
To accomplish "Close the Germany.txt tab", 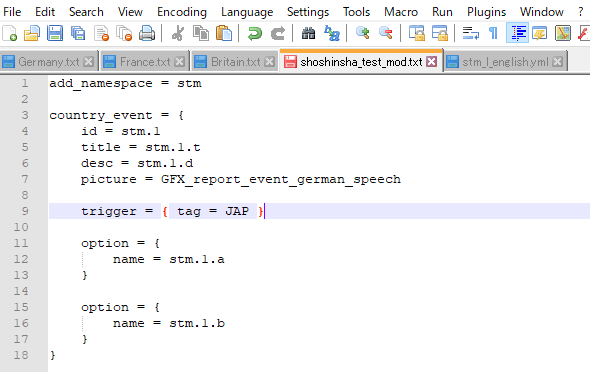I will 89,61.
